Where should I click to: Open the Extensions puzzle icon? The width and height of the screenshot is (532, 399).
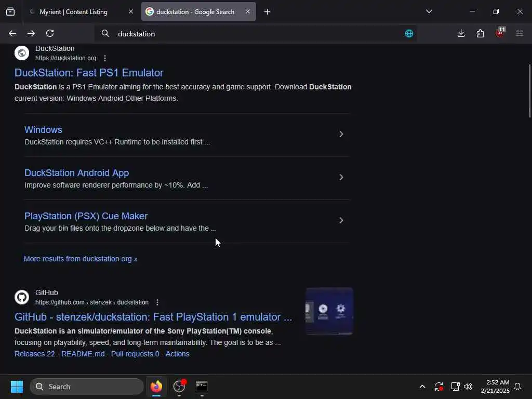[x=480, y=33]
